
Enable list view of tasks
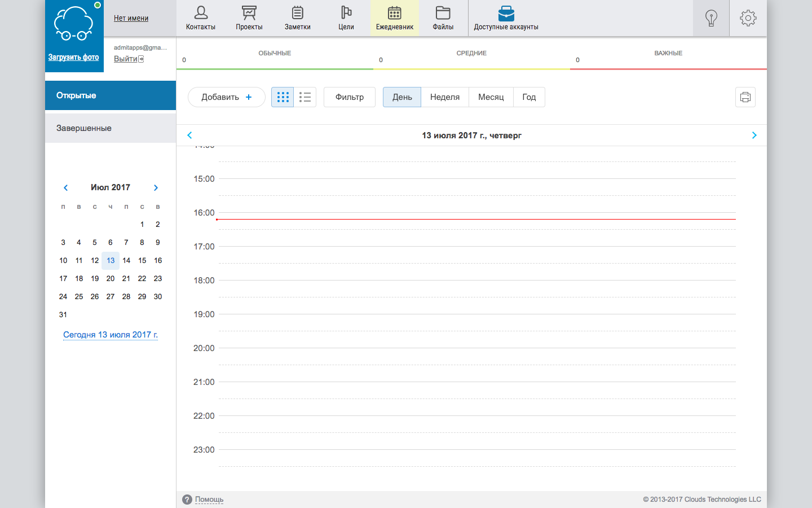(x=305, y=97)
